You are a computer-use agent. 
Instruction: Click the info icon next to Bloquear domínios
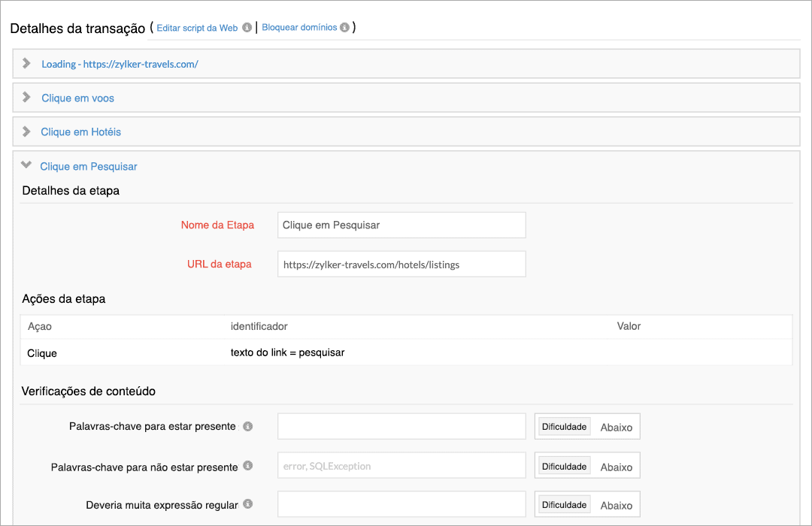click(346, 28)
